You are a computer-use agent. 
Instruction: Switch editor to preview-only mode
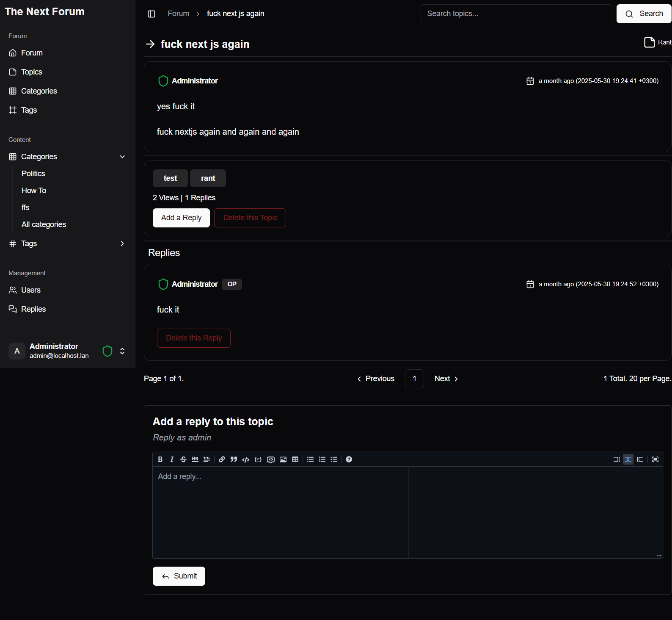(x=640, y=459)
